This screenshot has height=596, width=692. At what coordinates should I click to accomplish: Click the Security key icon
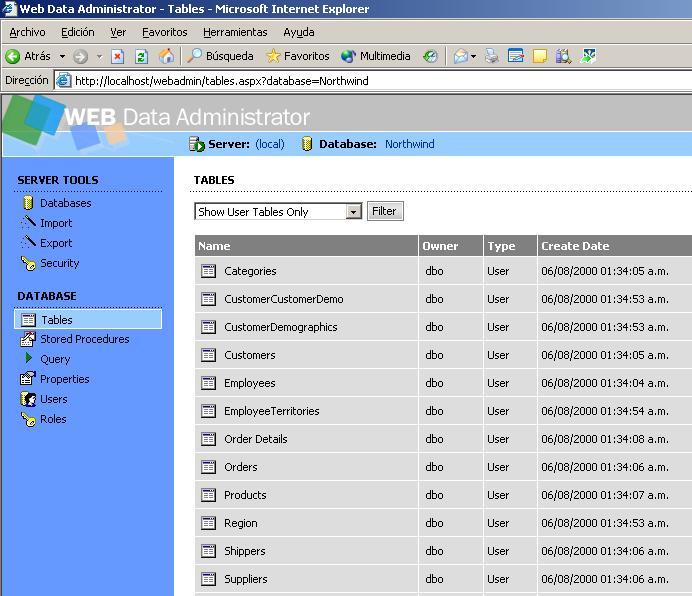click(28, 264)
